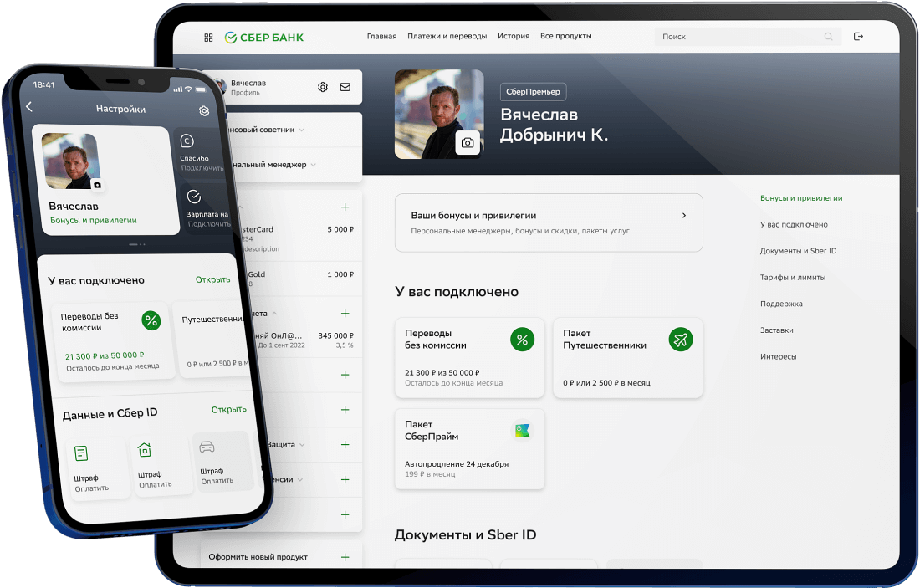Tap Открыть next to У вас подключено
This screenshot has height=588, width=920.
point(212,279)
